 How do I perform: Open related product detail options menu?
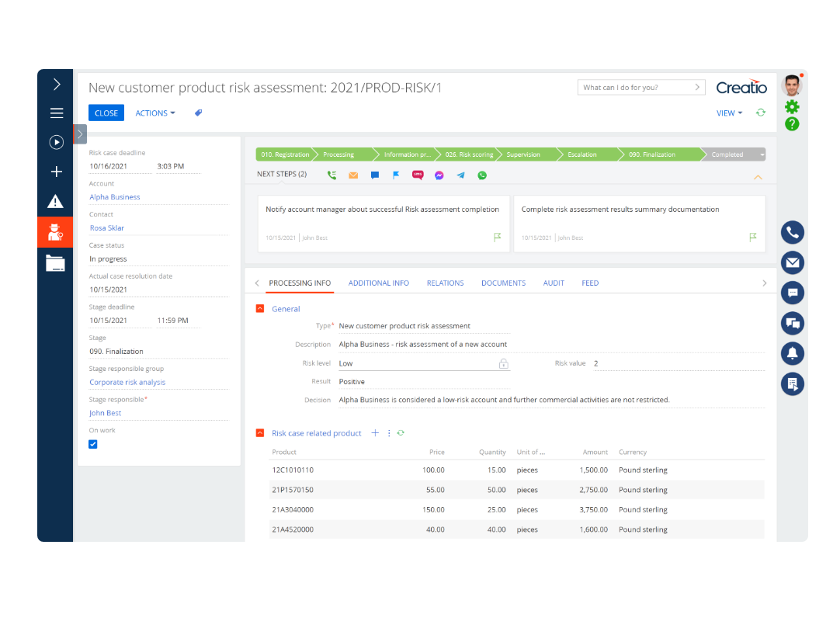[x=389, y=433]
